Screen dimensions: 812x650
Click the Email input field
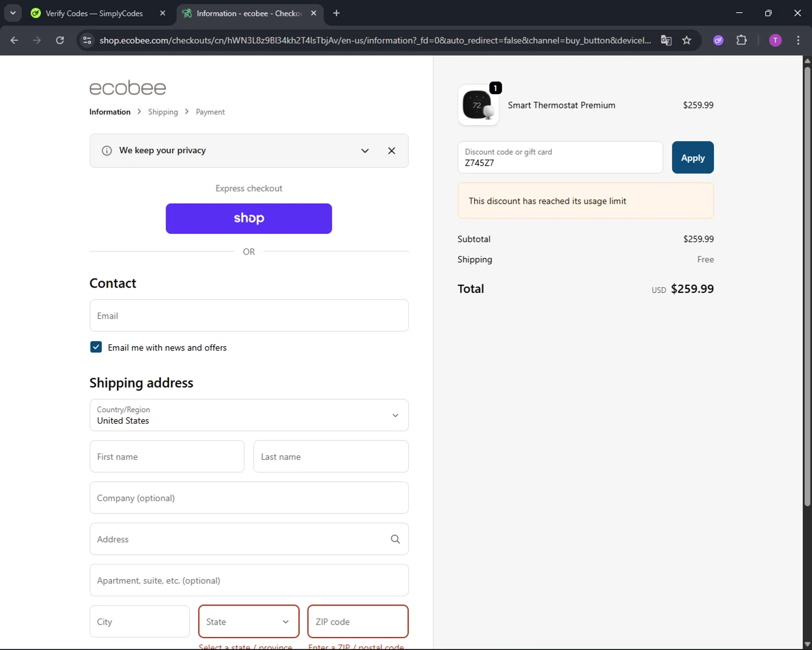(x=249, y=315)
